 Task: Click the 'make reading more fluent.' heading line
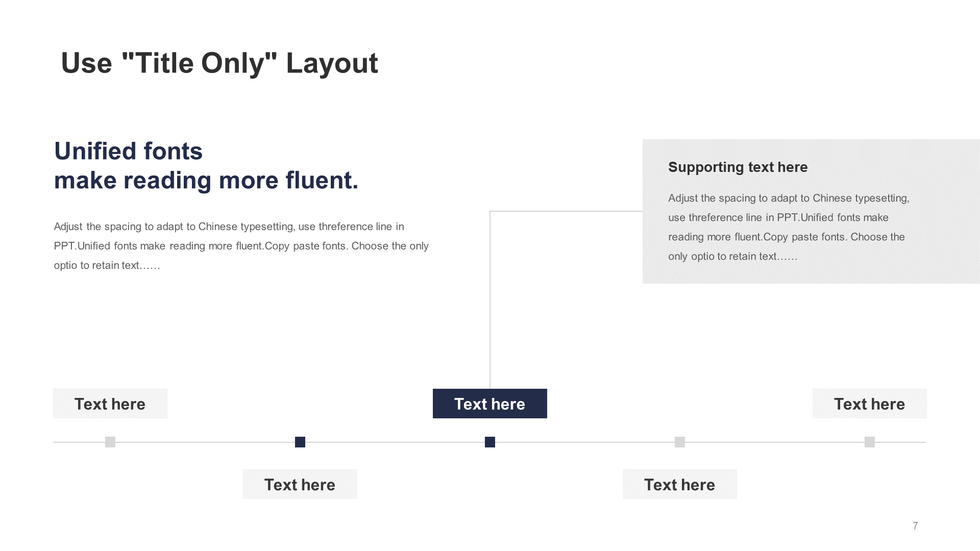point(206,181)
